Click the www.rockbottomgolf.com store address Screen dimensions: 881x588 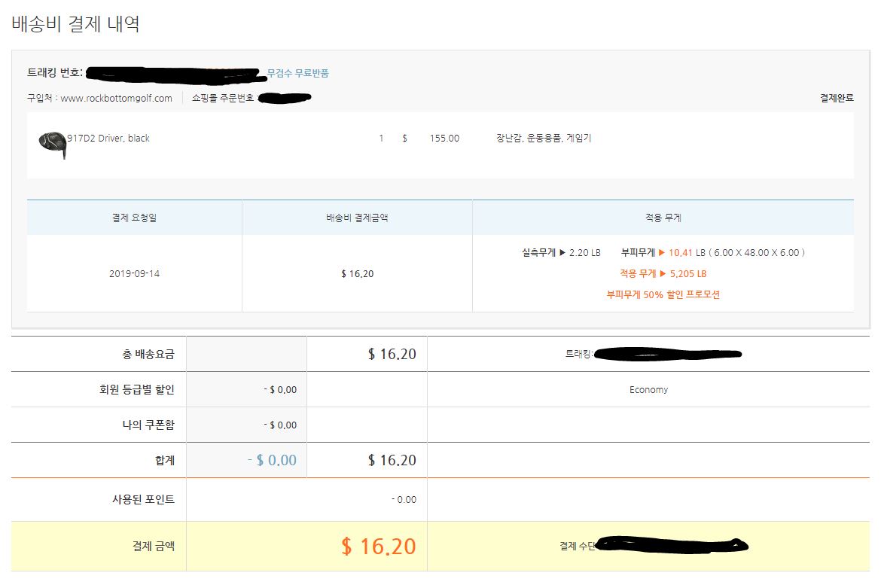pyautogui.click(x=116, y=98)
